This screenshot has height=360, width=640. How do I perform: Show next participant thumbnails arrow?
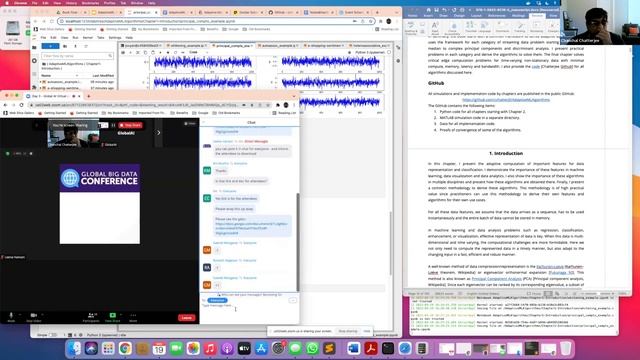(159, 133)
